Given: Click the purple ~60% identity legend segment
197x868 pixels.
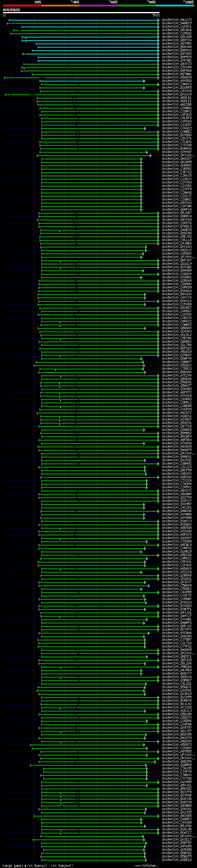Looking at the screenshot, I should [x=99, y=6].
